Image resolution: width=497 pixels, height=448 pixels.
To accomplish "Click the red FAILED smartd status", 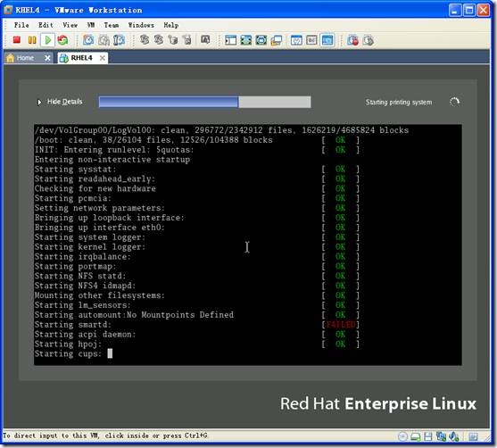I will point(341,325).
